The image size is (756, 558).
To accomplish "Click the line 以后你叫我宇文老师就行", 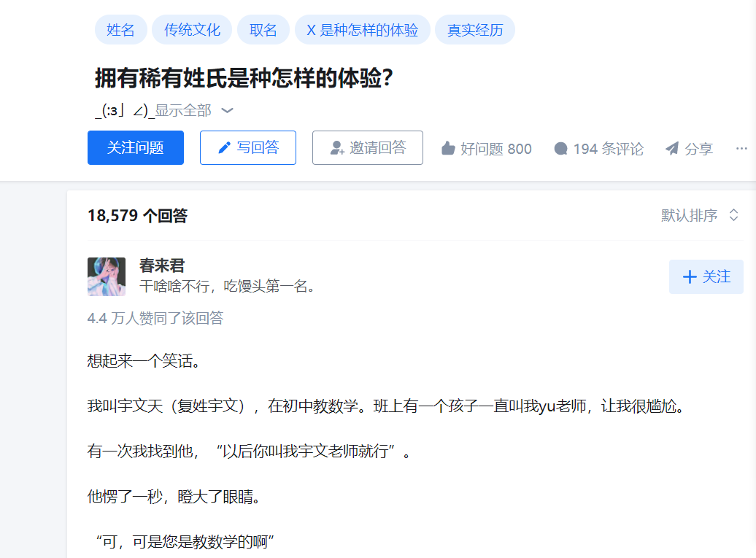I will [250, 451].
